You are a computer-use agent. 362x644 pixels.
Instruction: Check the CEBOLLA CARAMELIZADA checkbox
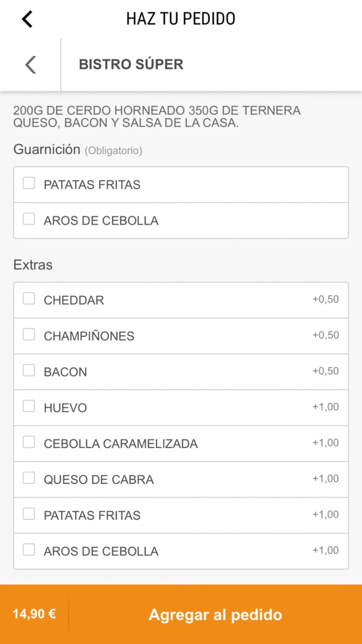29,442
